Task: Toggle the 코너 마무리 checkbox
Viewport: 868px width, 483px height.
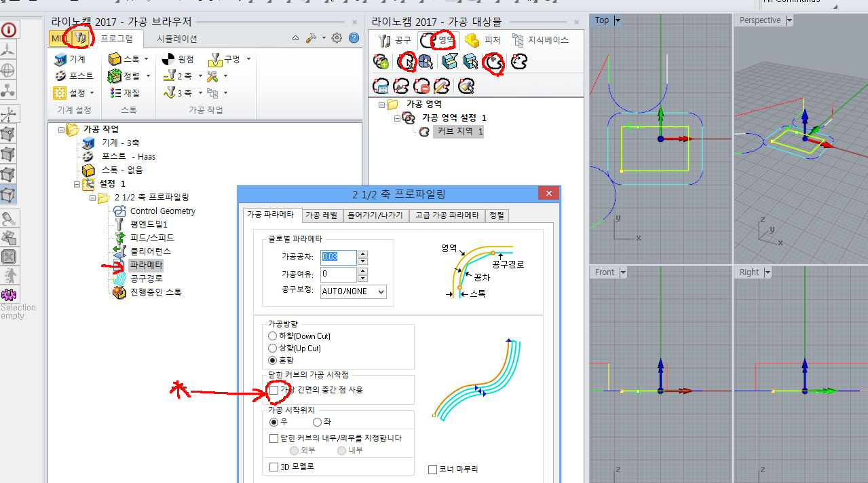Action: (x=433, y=469)
